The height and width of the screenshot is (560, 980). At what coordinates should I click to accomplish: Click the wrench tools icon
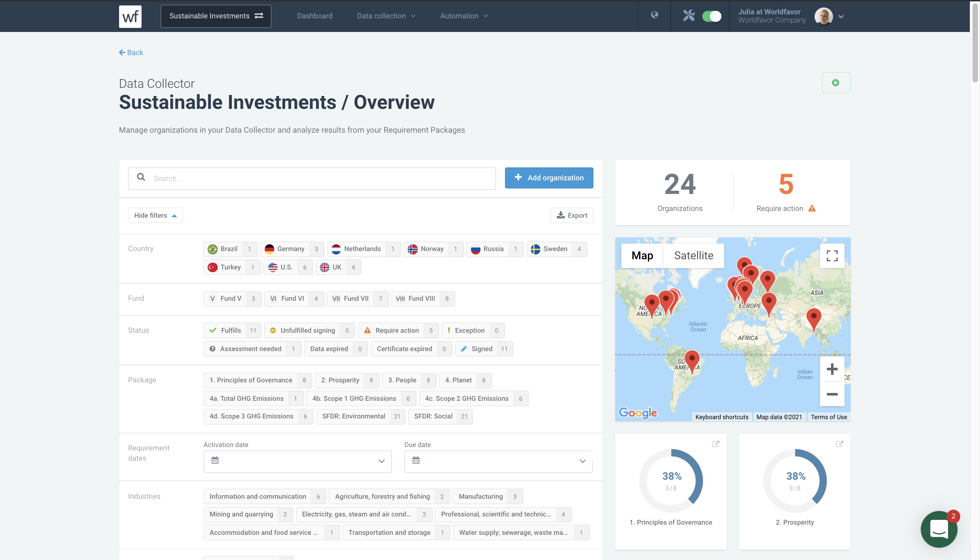coord(688,16)
